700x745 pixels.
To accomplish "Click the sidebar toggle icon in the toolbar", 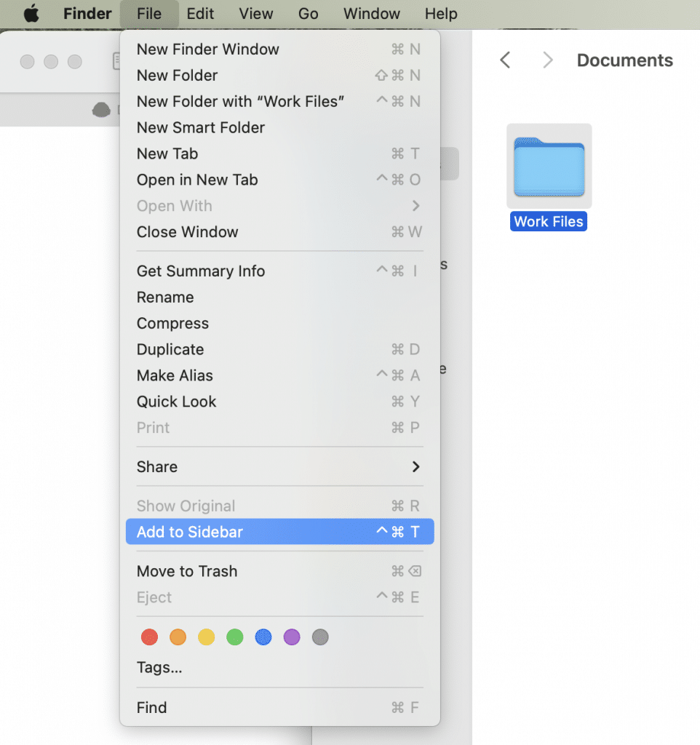I will coord(119,61).
